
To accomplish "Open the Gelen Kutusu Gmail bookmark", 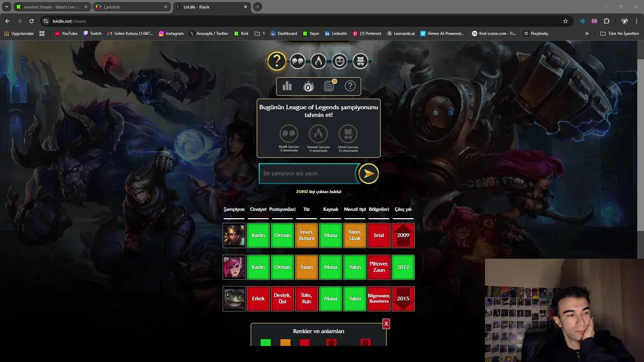I will (x=130, y=34).
